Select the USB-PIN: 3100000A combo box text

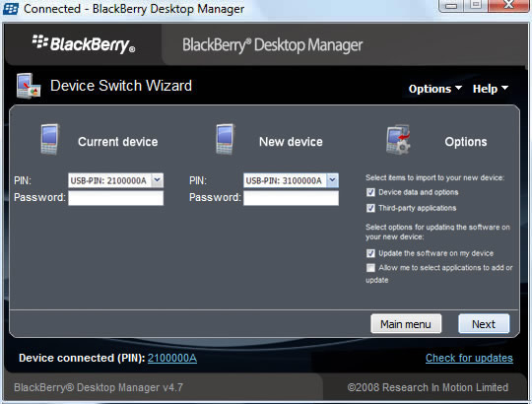pyautogui.click(x=285, y=180)
